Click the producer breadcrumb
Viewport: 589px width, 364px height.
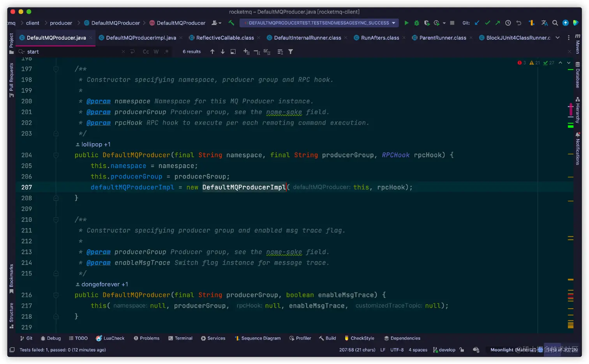tap(61, 23)
